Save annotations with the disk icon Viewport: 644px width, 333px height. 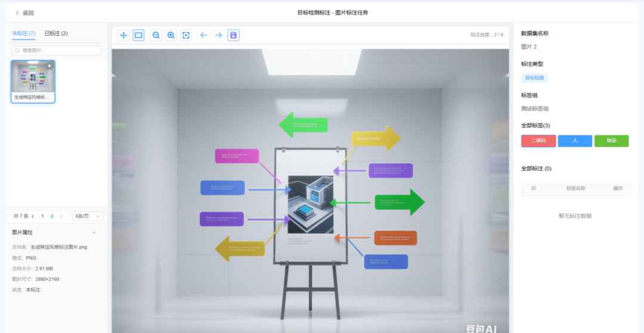coord(233,35)
